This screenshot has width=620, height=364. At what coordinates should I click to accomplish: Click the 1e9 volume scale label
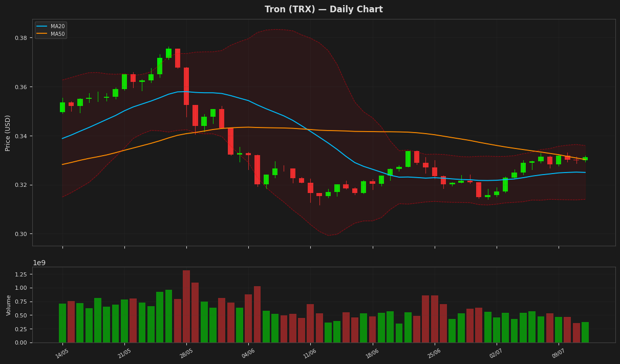coord(39,263)
